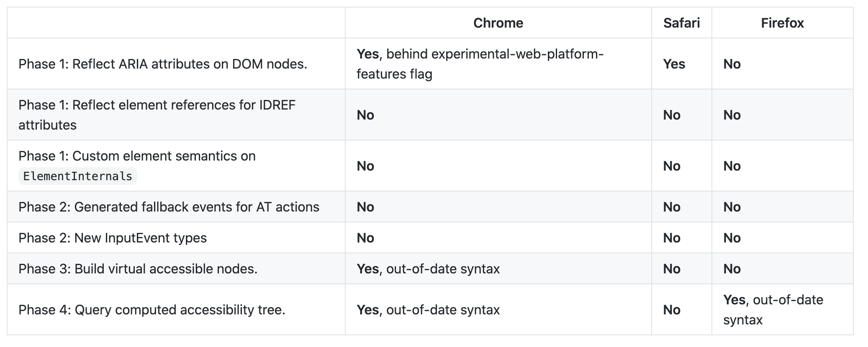Click Chrome's 'No' in the InputEvent types row
The image size is (868, 347).
[x=365, y=238]
